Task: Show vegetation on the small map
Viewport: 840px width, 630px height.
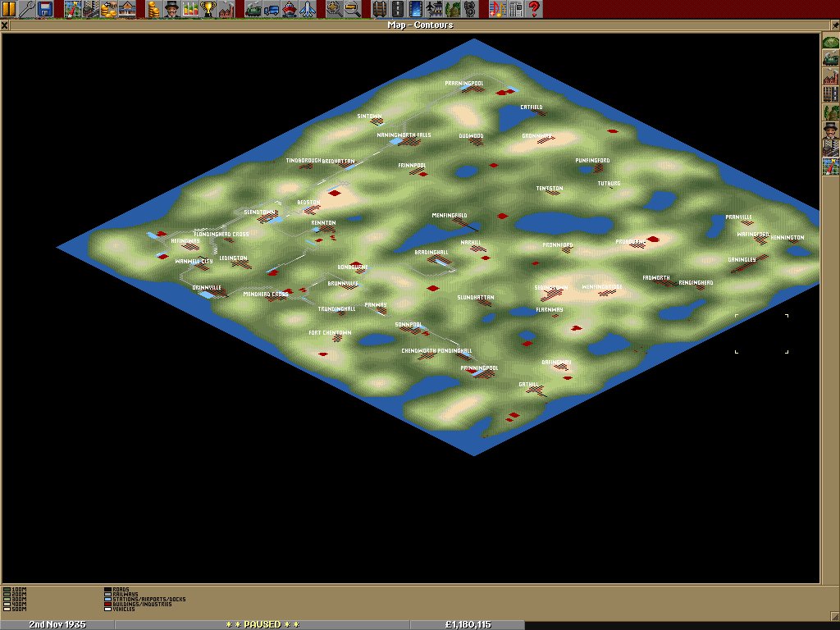Action: pyautogui.click(x=831, y=112)
